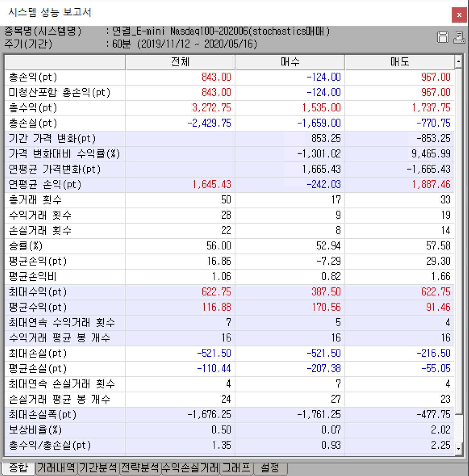The width and height of the screenshot is (469, 476).
Task: Select the 평균손익비 row label
Action: pyautogui.click(x=33, y=277)
